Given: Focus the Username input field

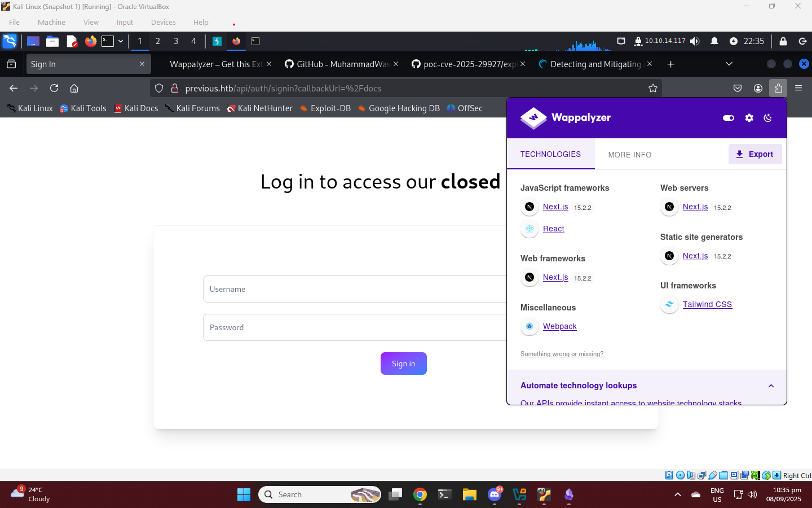Looking at the screenshot, I should tap(355, 289).
